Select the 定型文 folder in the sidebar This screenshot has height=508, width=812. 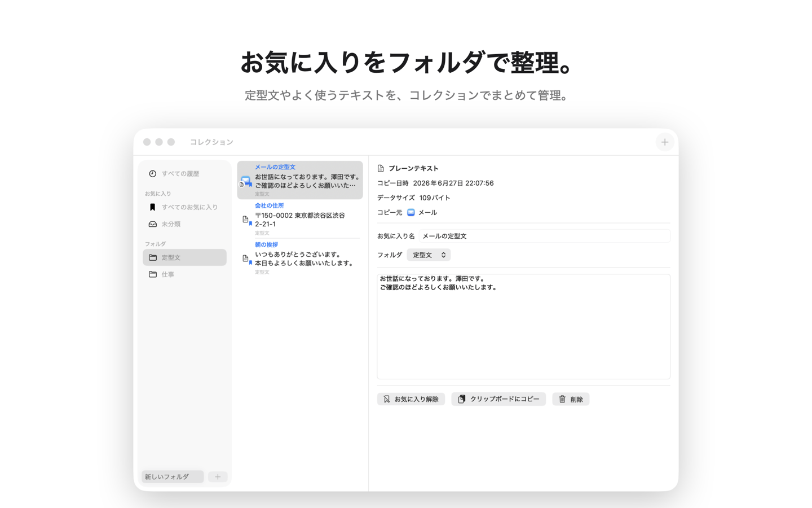click(184, 257)
